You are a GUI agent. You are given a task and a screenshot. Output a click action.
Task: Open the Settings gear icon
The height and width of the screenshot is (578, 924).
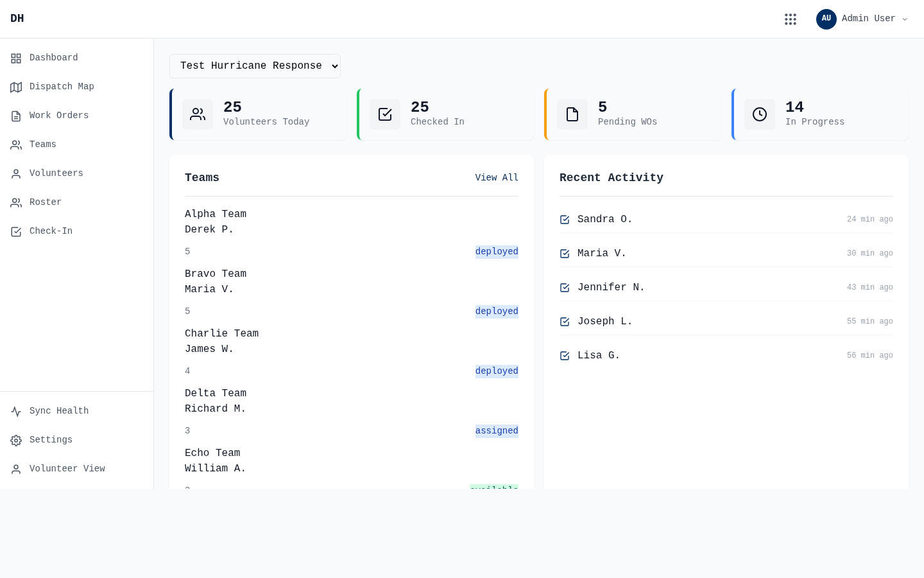16,440
